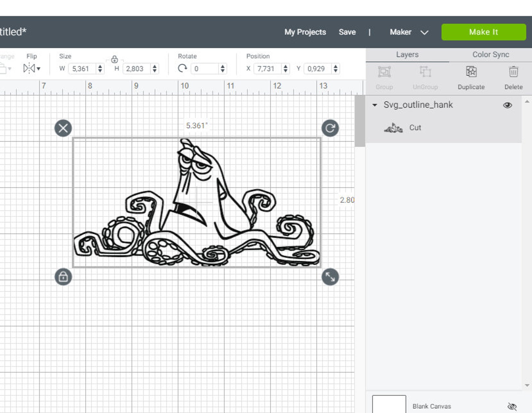
Task: Click the Width size input field
Action: point(83,69)
